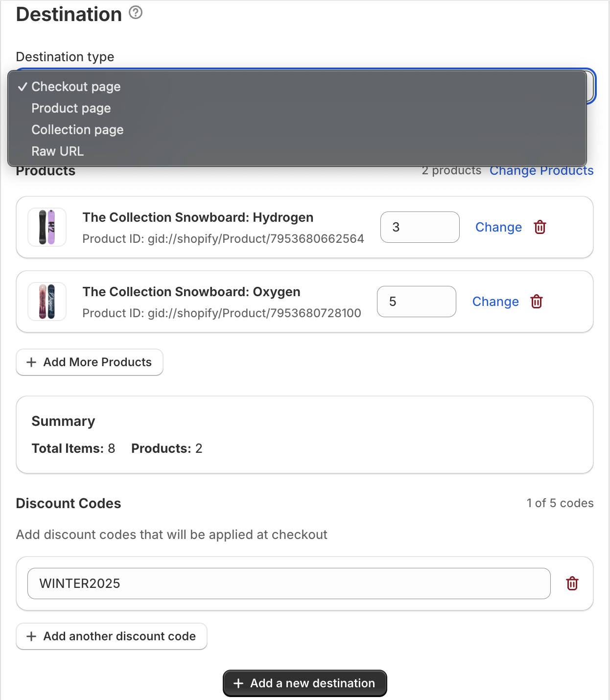Select Collection page destination type
Screen dimensions: 610x700
tap(77, 130)
